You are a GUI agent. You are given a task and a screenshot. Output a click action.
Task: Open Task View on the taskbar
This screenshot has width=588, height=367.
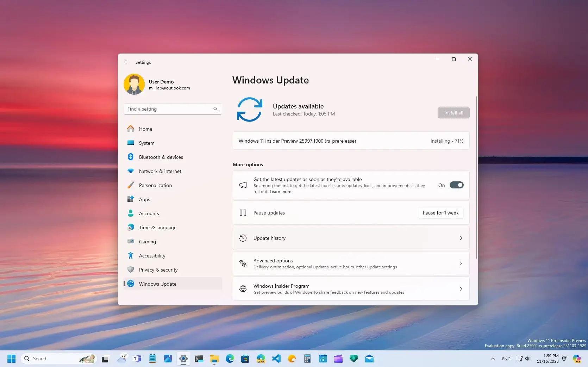pos(105,359)
